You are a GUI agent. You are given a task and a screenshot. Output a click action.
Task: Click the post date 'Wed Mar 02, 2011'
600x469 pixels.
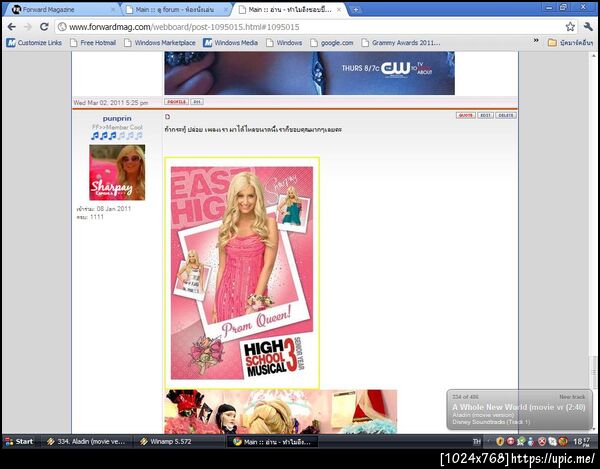pyautogui.click(x=111, y=103)
